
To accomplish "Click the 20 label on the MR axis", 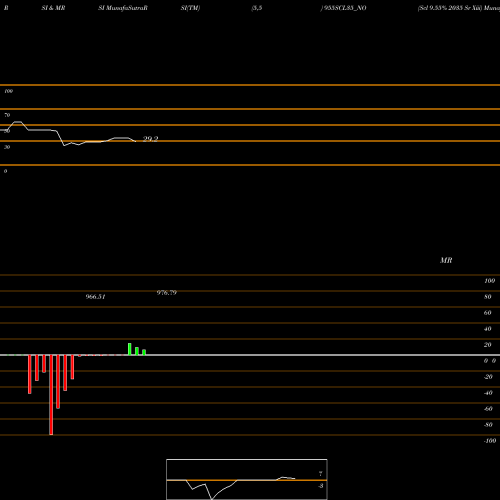I will [x=487, y=345].
